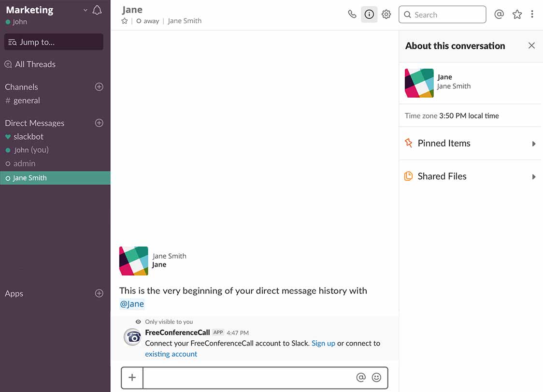Select slackbot in Direct Messages
The width and height of the screenshot is (543, 392).
point(28,137)
